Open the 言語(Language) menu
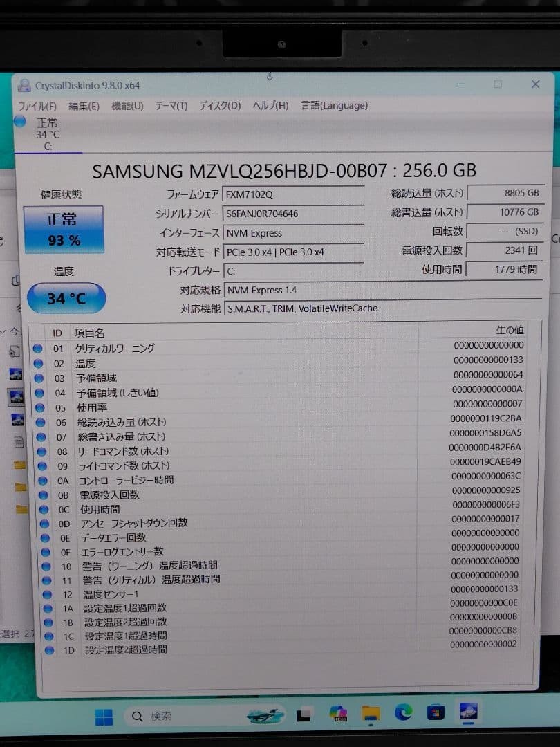 pos(335,105)
